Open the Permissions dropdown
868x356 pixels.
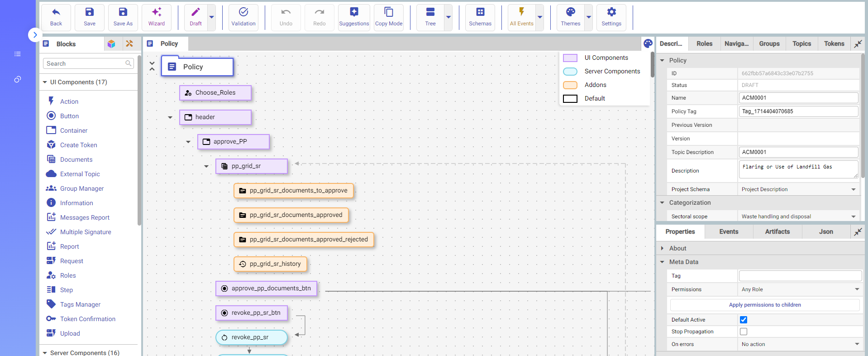(799, 289)
